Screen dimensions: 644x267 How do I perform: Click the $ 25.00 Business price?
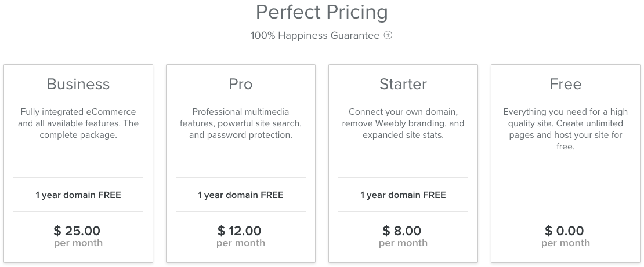(78, 231)
